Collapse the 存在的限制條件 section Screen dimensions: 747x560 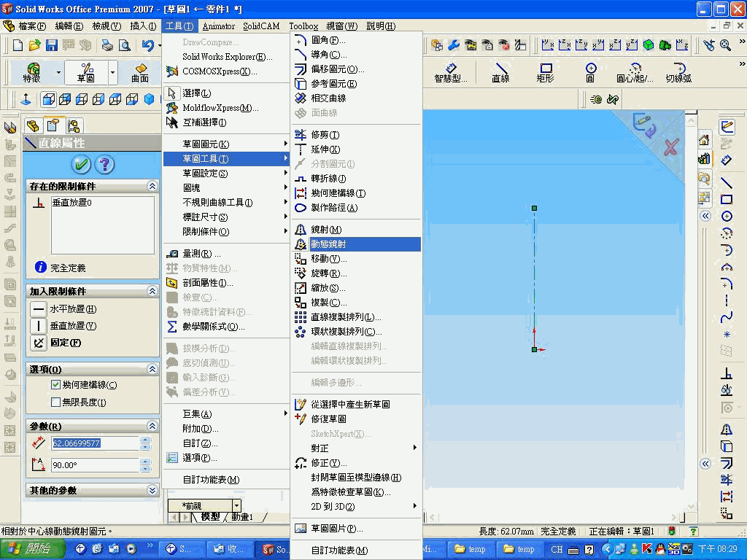152,186
